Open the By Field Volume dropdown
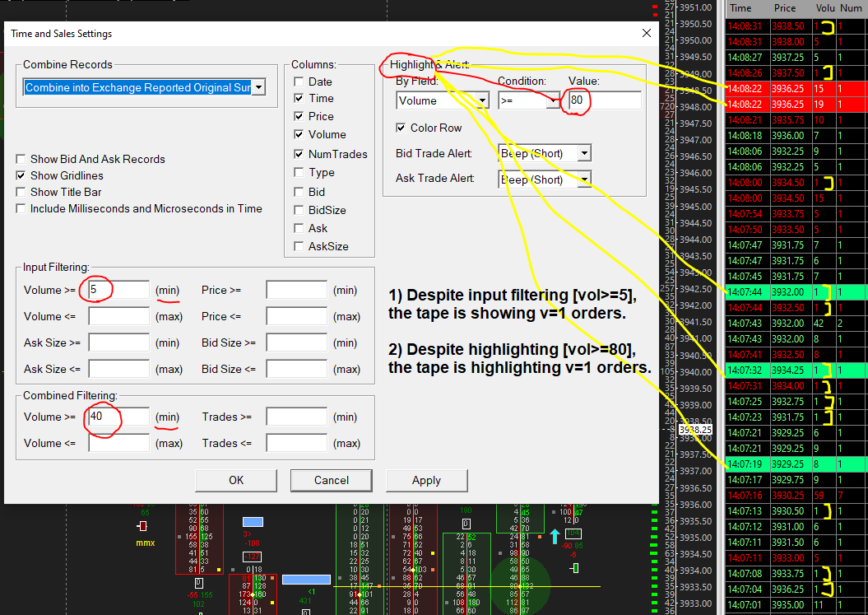The image size is (868, 615). (483, 100)
